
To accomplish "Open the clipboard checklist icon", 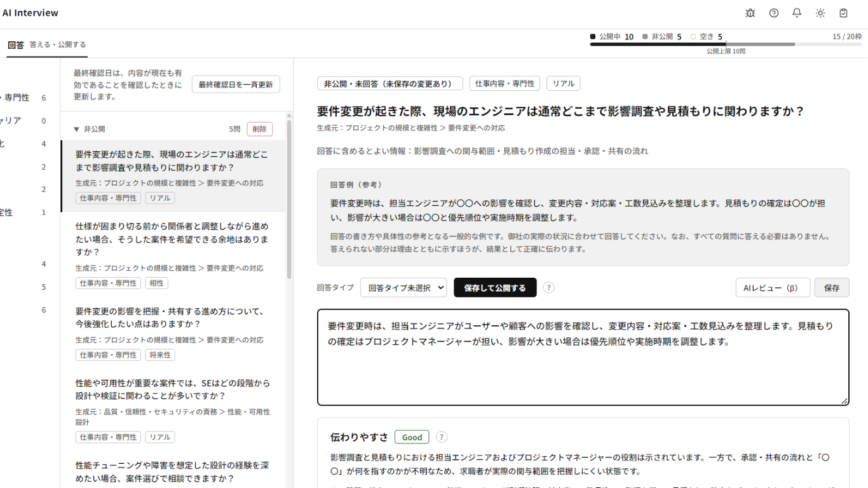I will click(x=843, y=13).
